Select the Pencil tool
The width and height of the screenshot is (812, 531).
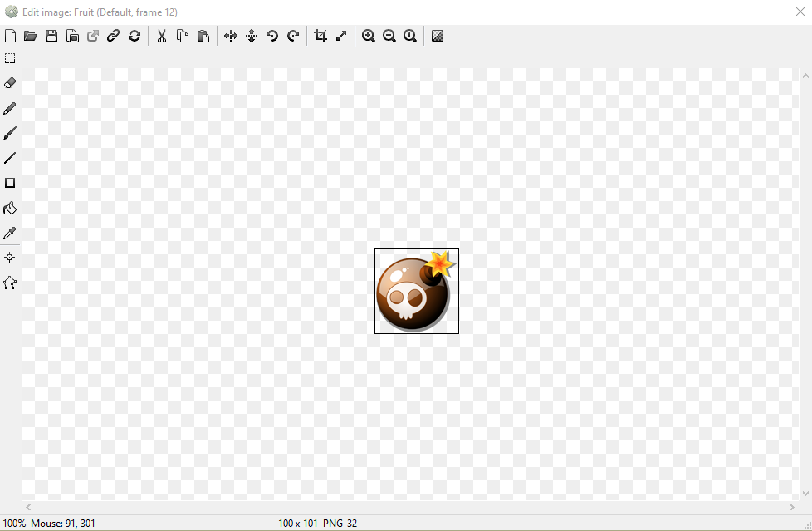10,108
